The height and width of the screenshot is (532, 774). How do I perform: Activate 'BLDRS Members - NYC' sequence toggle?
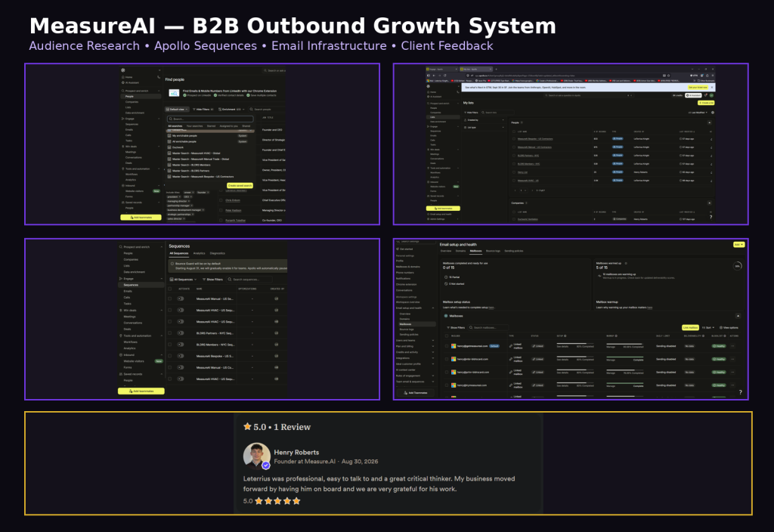[x=181, y=345]
